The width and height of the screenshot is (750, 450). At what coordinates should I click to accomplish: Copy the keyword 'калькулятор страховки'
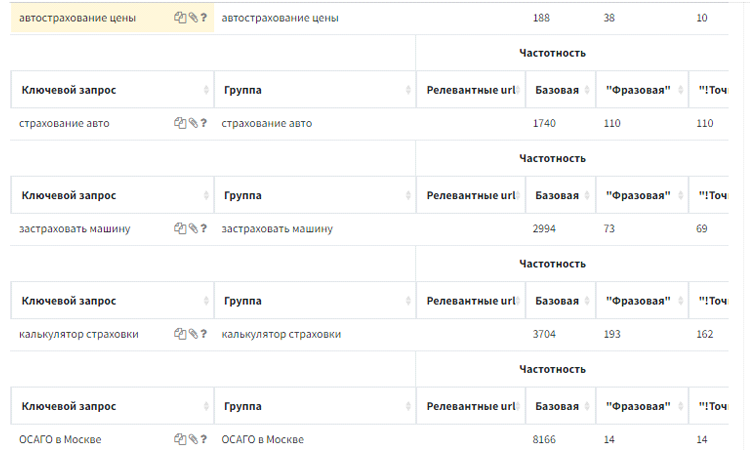pyautogui.click(x=180, y=334)
